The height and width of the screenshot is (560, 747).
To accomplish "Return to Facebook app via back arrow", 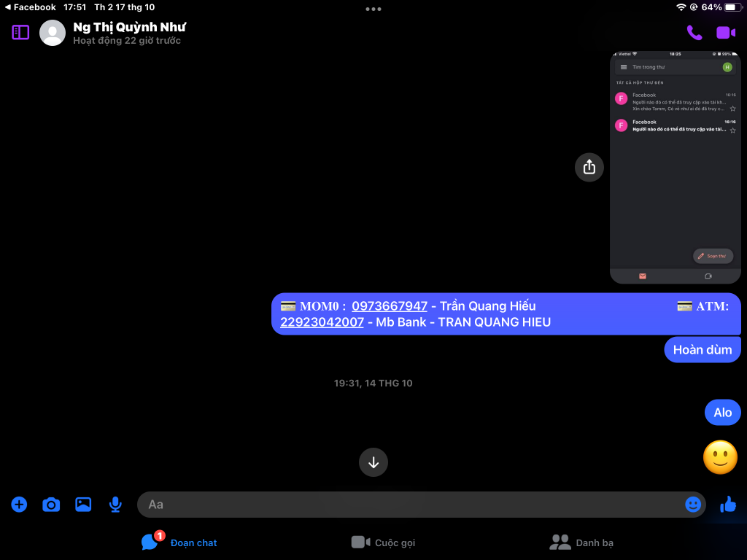I will 30,7.
